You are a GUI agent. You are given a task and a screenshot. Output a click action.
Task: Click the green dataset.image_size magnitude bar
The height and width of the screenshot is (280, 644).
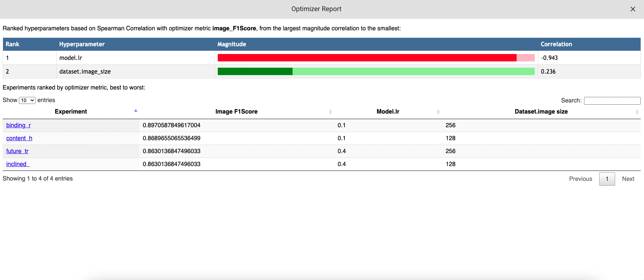coord(255,71)
